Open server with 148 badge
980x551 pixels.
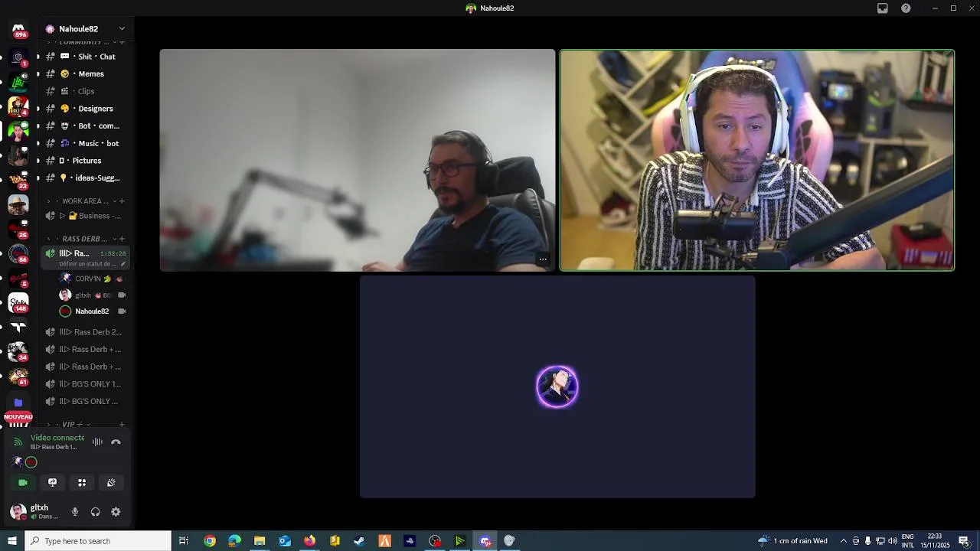point(18,303)
